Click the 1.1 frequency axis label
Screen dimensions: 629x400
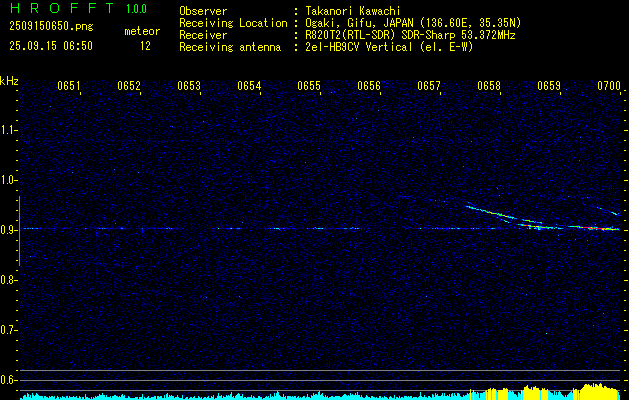[x=9, y=129]
